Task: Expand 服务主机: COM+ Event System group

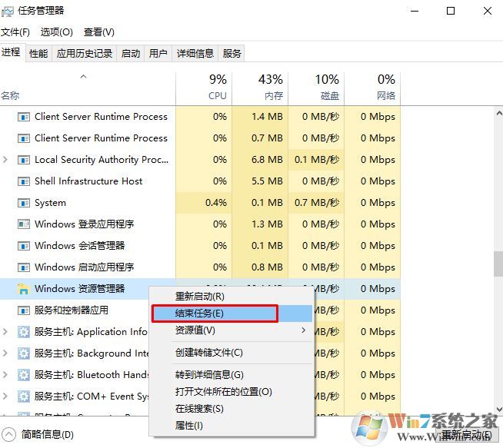Action: tap(5, 396)
